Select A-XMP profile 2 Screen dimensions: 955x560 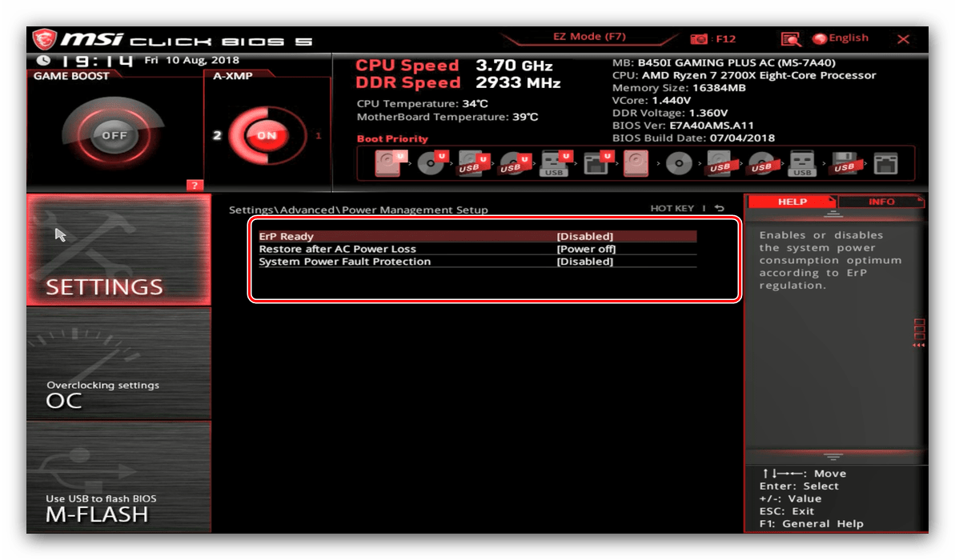[217, 135]
